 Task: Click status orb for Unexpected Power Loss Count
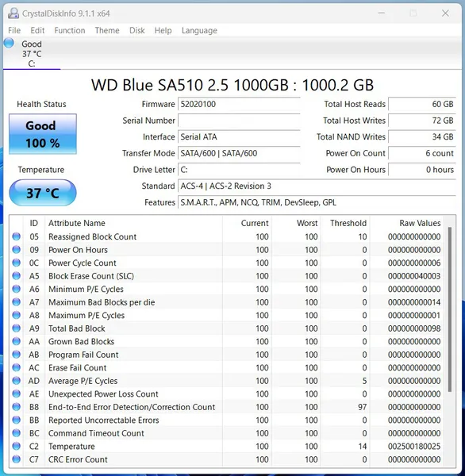[17, 393]
